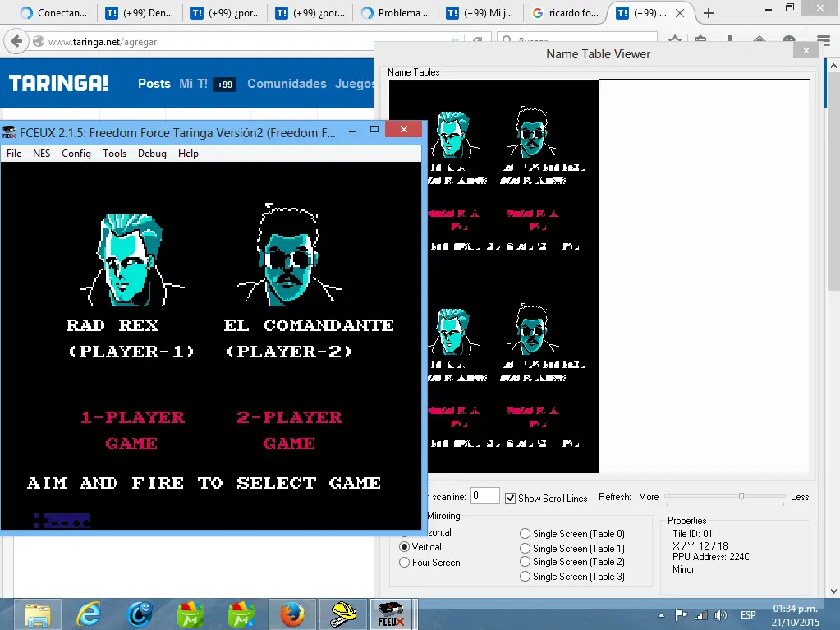840x630 pixels.
Task: Click the globe site identity icon in address bar
Action: click(x=39, y=41)
